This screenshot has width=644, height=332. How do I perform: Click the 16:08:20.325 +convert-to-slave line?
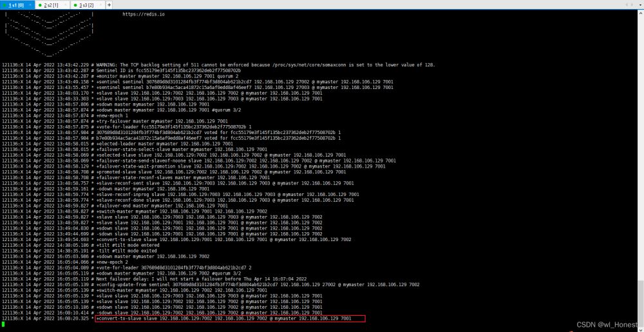(x=176, y=318)
